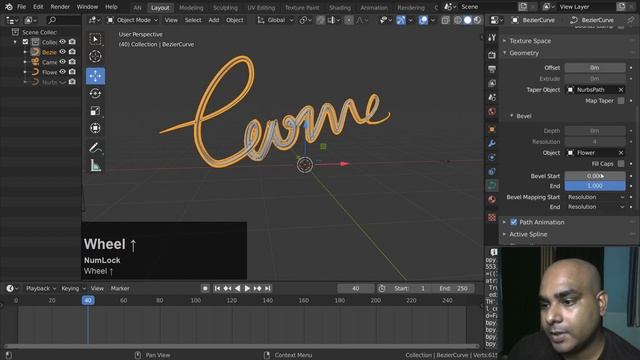640x360 pixels.
Task: Clear the Flower bevel object
Action: tap(621, 153)
